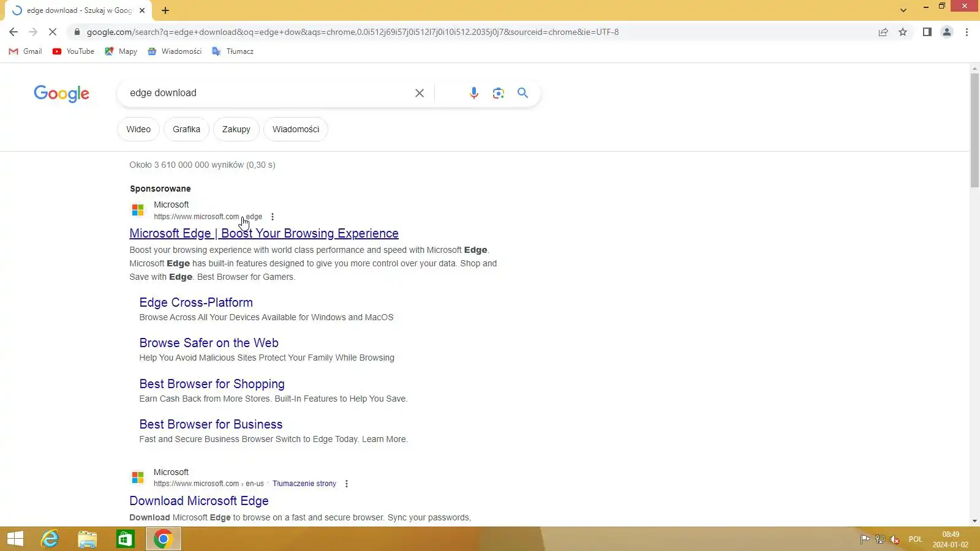Open the Chrome profile menu
Screen dimensions: 980x551
pyautogui.click(x=947, y=32)
